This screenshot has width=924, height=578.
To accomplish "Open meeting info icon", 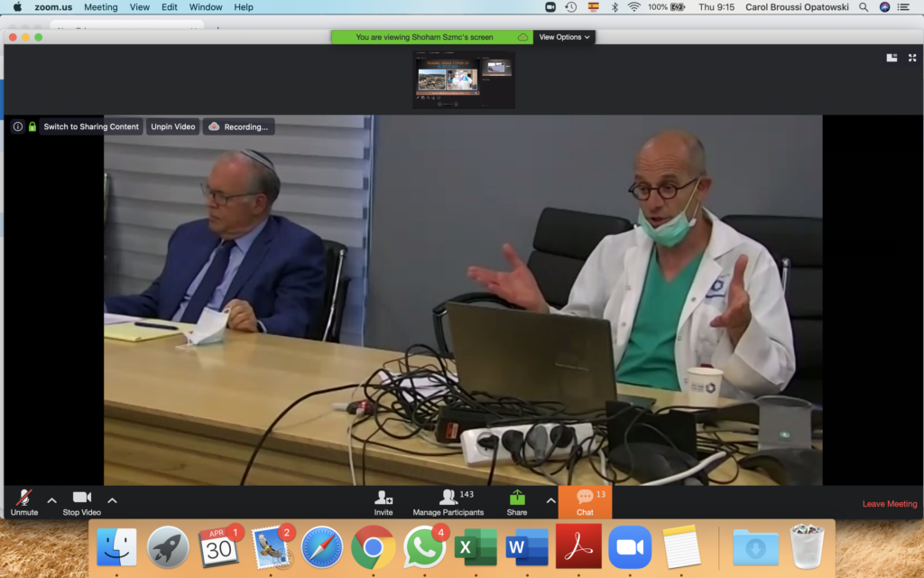I will tap(18, 126).
